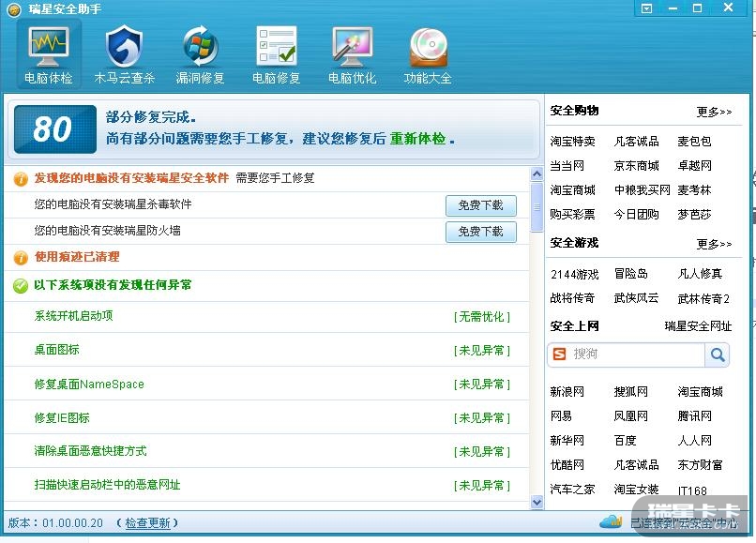Open the 当当网 link

(567, 166)
